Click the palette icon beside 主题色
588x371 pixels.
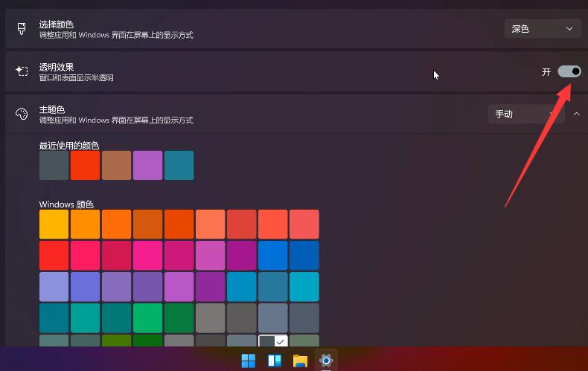pos(22,114)
